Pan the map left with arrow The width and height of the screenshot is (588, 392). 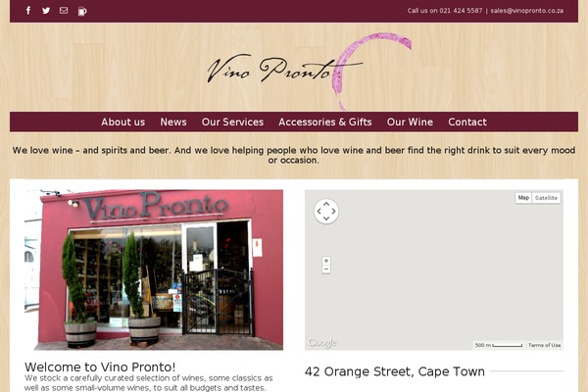click(x=319, y=212)
